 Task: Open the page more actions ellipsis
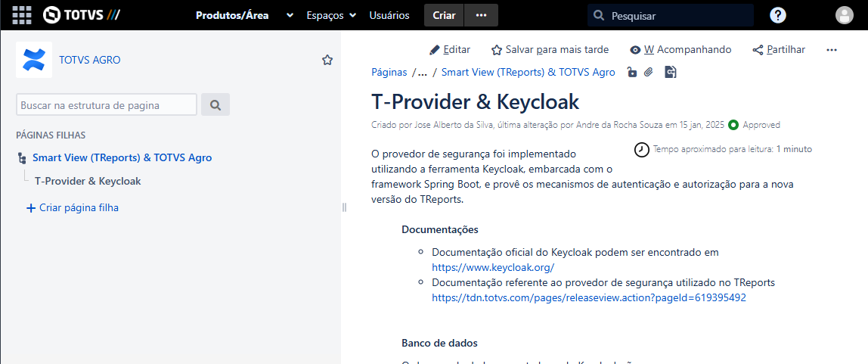(x=832, y=50)
